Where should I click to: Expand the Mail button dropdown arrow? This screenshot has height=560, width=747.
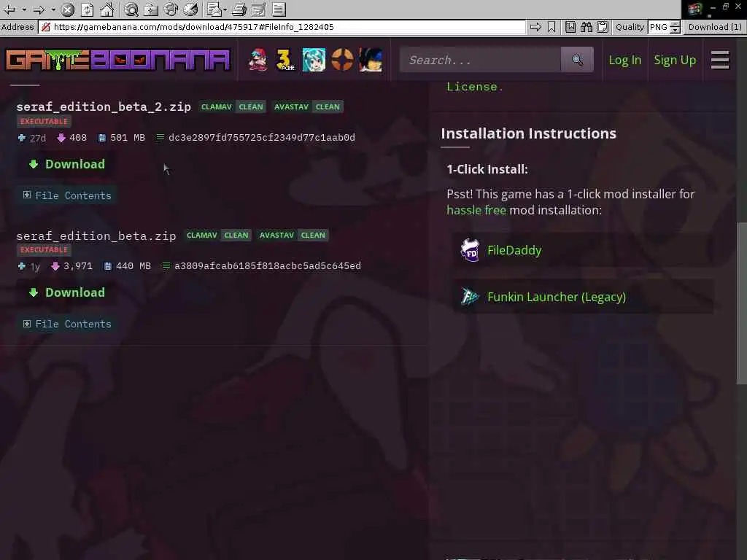click(225, 9)
